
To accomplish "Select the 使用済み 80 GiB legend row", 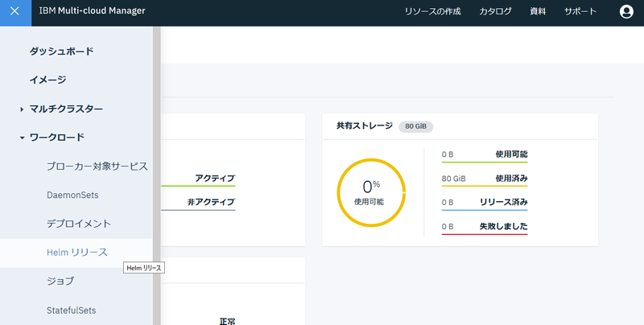I will pos(485,180).
